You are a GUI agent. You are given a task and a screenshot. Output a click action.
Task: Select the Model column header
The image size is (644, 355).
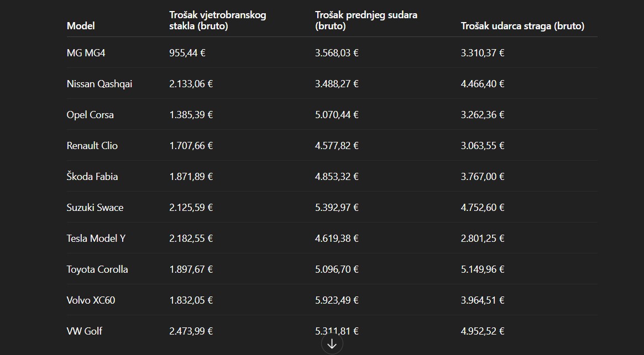click(80, 25)
